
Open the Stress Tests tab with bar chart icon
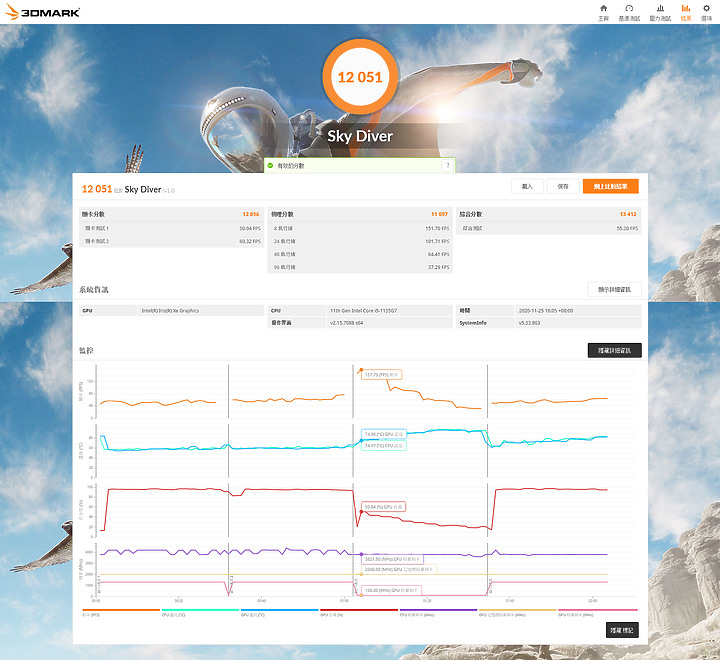coord(660,12)
